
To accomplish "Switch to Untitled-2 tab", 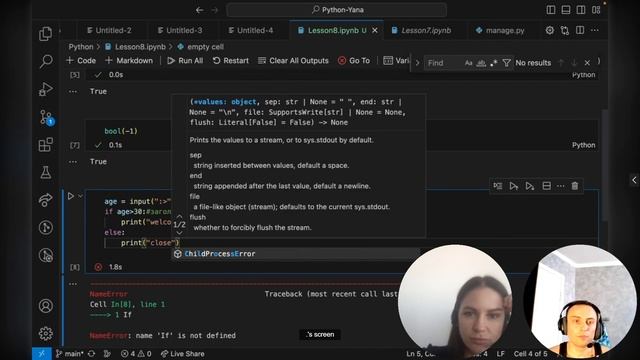I will tap(109, 30).
